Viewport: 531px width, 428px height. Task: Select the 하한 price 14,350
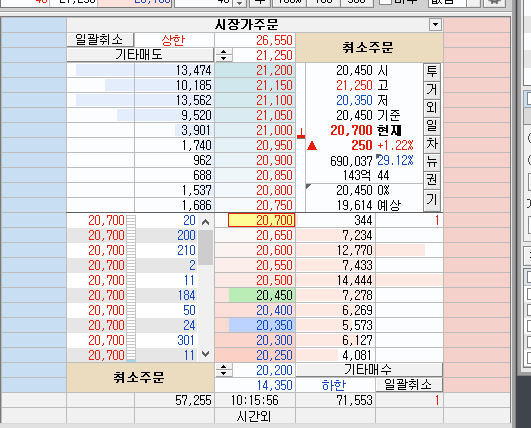click(x=255, y=385)
